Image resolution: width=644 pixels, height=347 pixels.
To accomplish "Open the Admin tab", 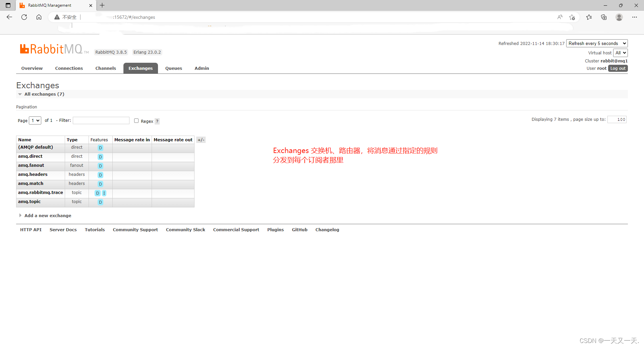I will pos(201,68).
